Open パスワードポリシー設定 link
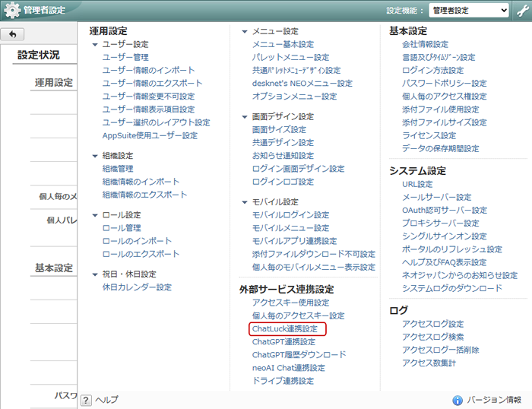532x409 pixels. click(445, 83)
